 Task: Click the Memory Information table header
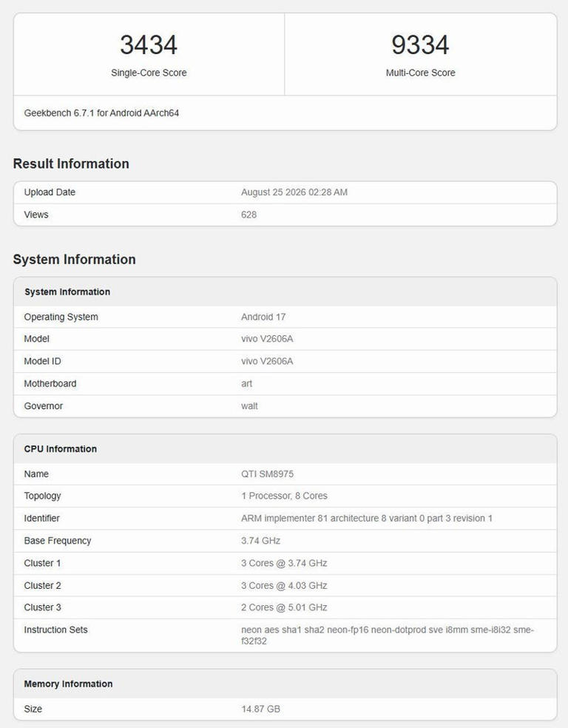pyautogui.click(x=68, y=684)
